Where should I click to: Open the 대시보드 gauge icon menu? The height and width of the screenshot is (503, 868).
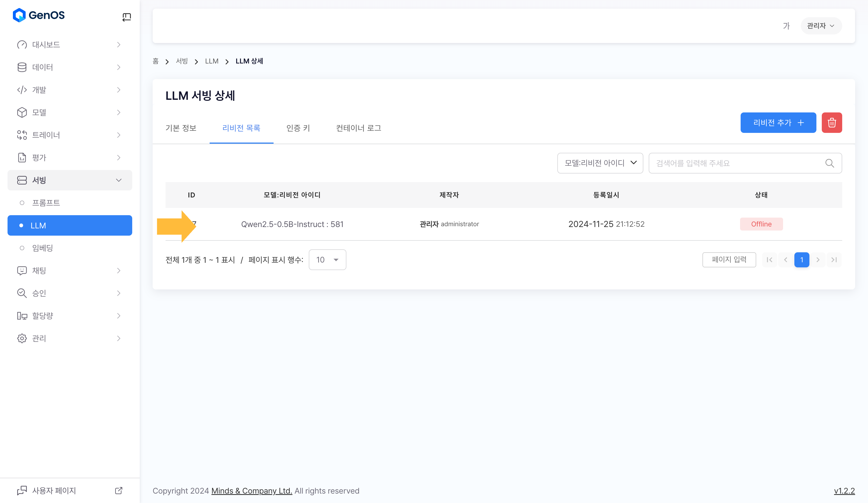pyautogui.click(x=22, y=45)
